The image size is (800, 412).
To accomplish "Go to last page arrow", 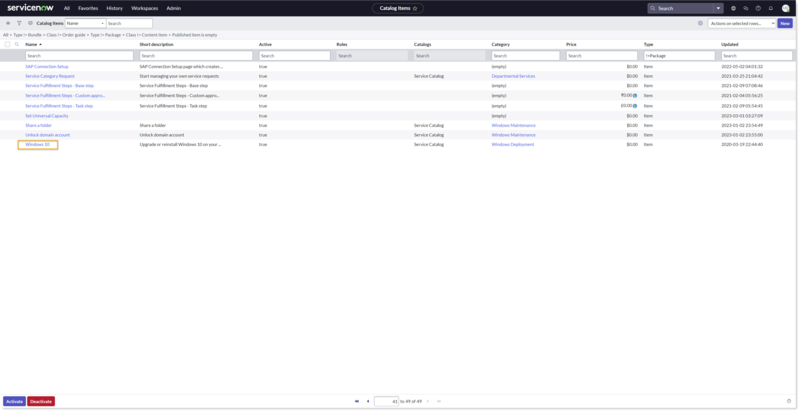I will click(439, 401).
